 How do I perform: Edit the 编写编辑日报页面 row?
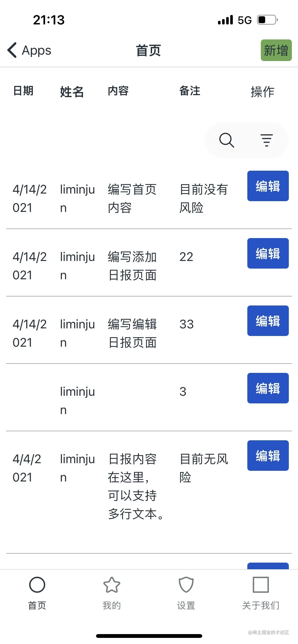[x=268, y=321]
